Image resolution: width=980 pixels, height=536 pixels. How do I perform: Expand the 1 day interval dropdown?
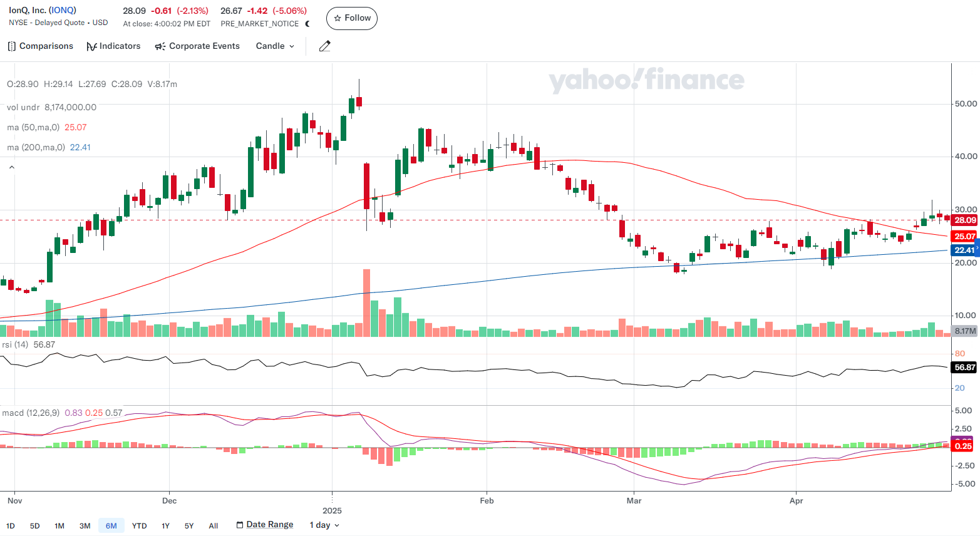[x=324, y=525]
